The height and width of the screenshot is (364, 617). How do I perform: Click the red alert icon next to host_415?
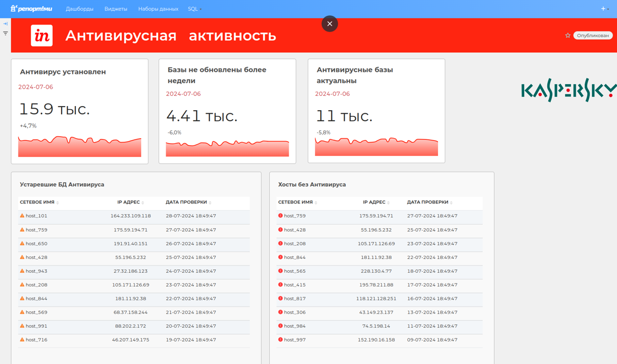tap(280, 284)
